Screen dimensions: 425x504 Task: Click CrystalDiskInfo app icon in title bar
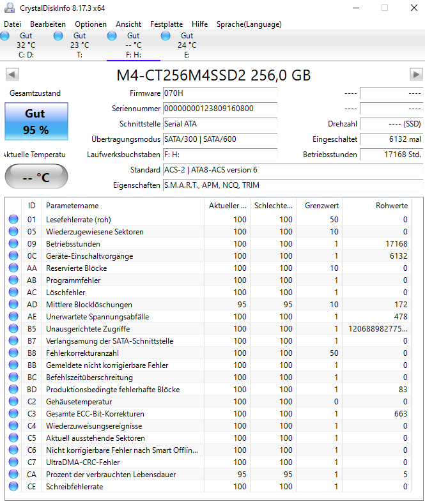click(x=10, y=8)
